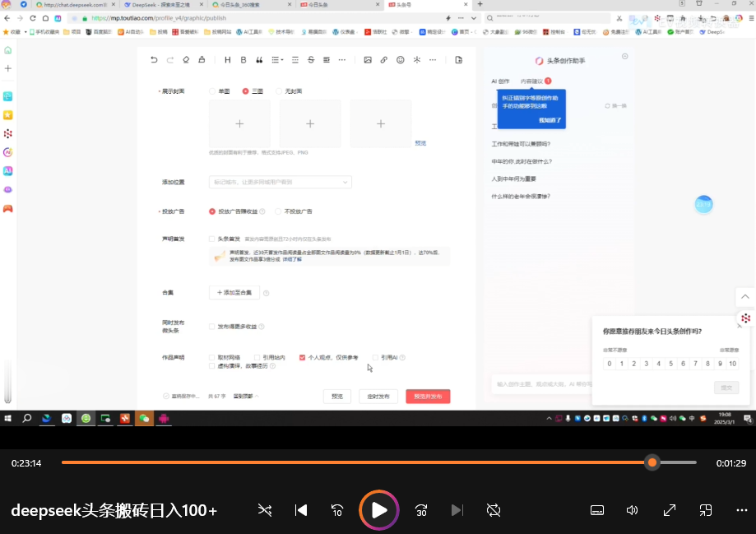Click the 回到顶部 expander

pyautogui.click(x=246, y=396)
